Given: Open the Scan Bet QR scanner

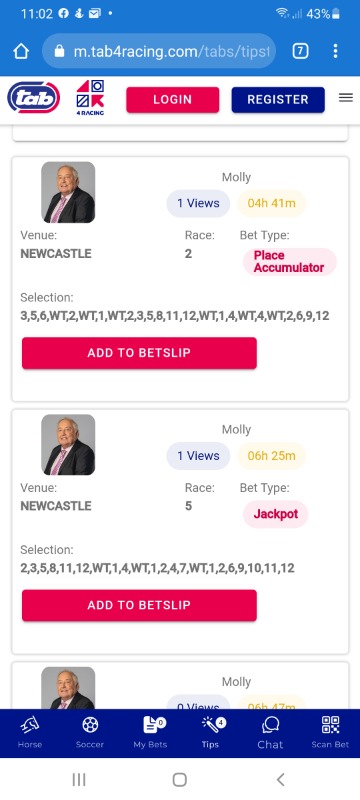Looking at the screenshot, I should [330, 732].
